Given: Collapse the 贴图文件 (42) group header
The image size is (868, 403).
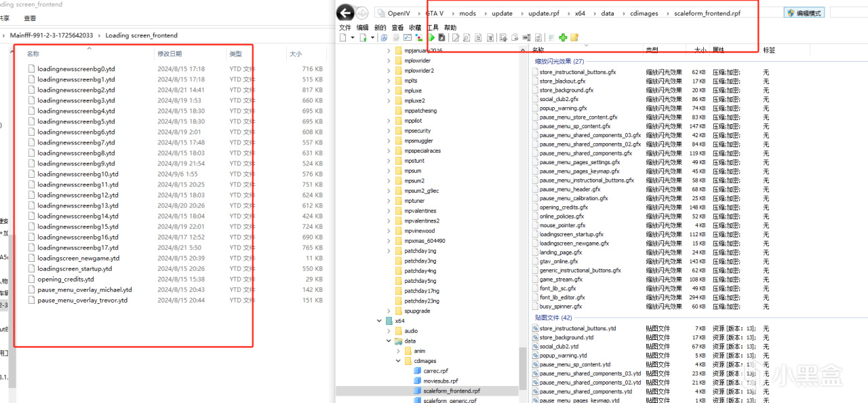Looking at the screenshot, I should [x=553, y=318].
